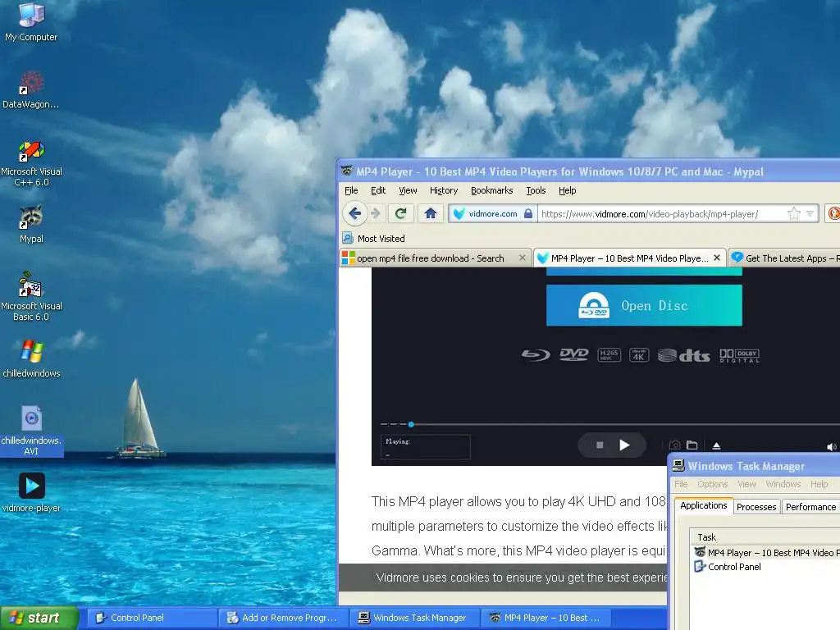Click the snapshot camera icon in player

[674, 445]
